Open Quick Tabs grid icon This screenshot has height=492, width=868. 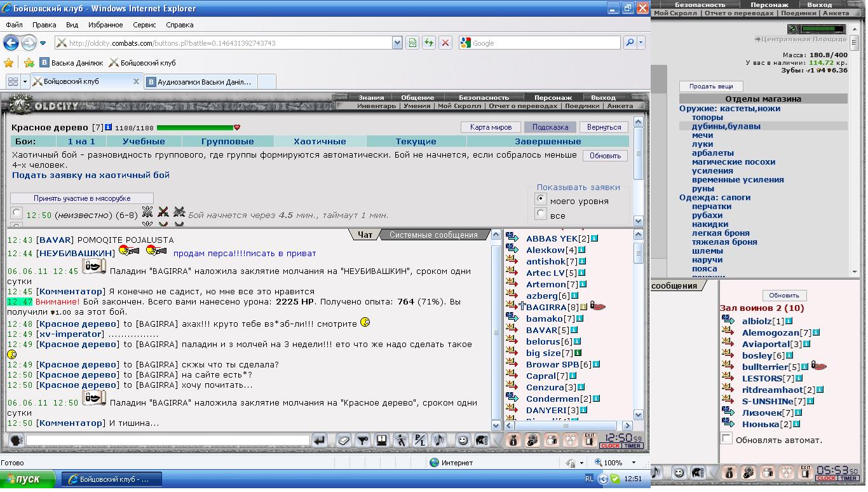(x=13, y=81)
